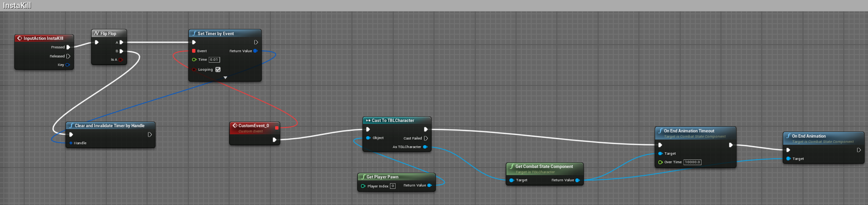The image size is (868, 205).
Task: Edit the Time value field showing 0.01
Action: pyautogui.click(x=214, y=60)
